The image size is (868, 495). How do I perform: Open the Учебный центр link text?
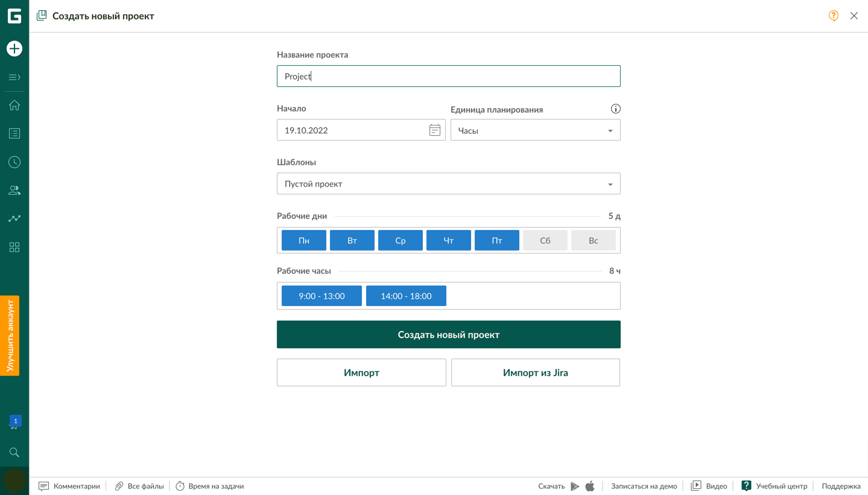click(x=781, y=486)
